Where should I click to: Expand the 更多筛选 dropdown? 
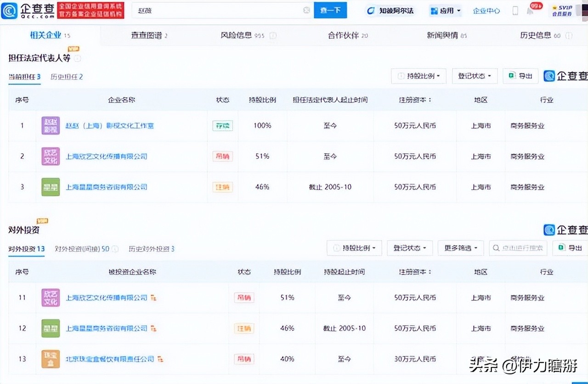[x=461, y=248]
